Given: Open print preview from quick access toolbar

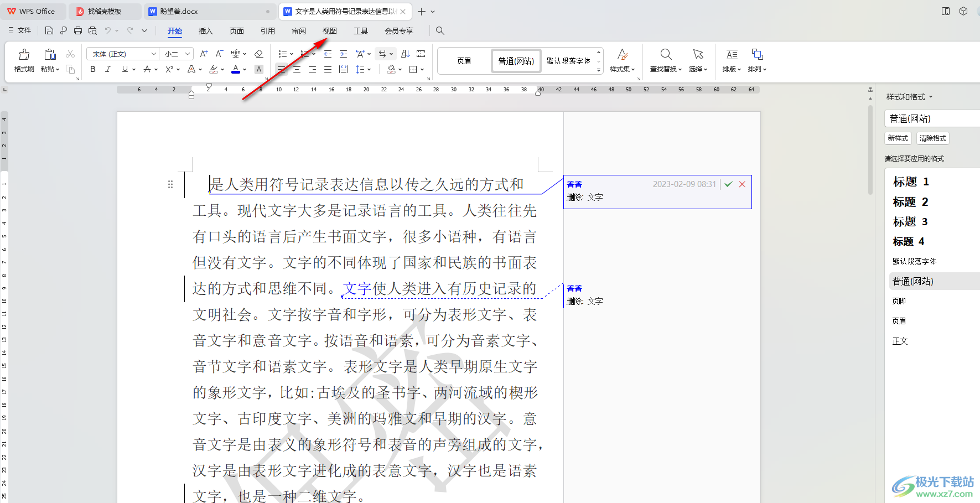Looking at the screenshot, I should [92, 31].
